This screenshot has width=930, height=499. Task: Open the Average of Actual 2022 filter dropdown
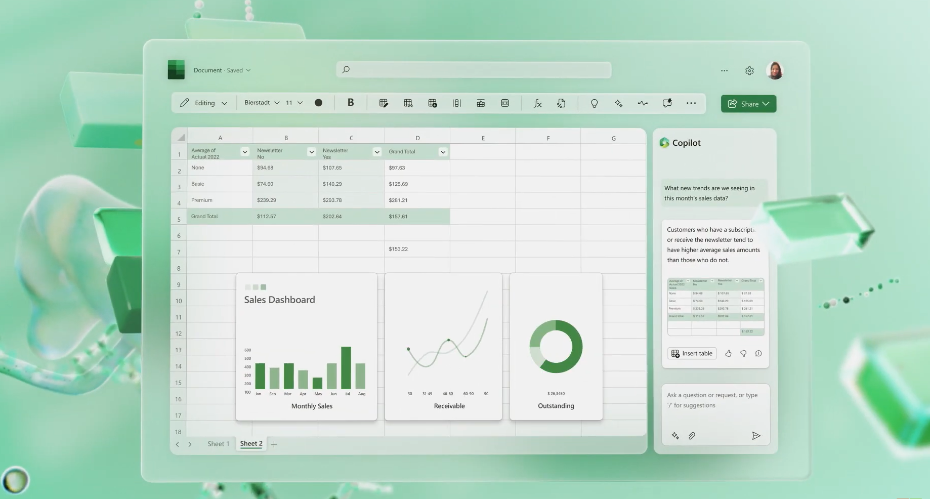244,152
